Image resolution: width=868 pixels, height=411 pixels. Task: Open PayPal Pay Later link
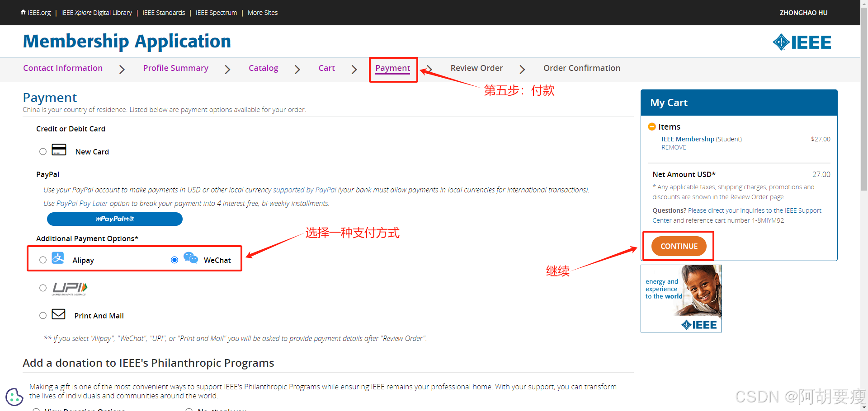coord(82,204)
